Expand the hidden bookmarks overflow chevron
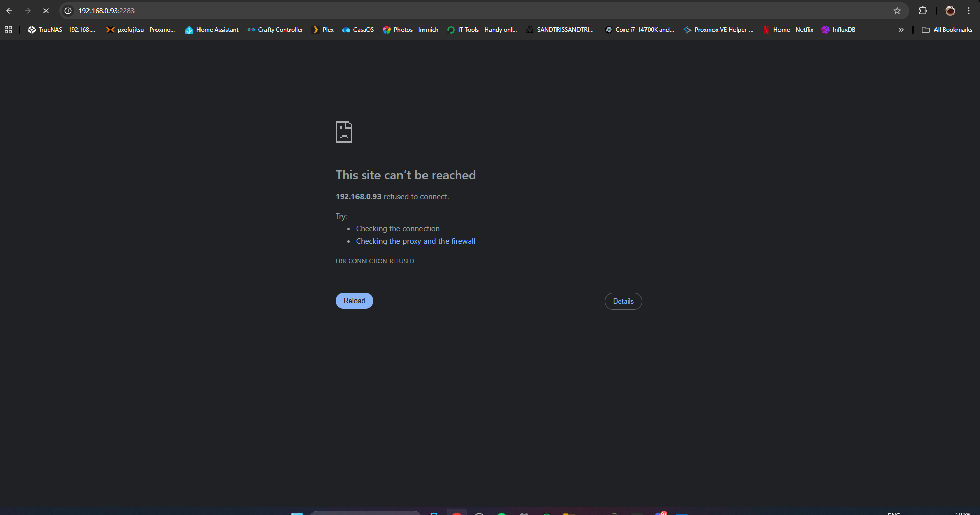The image size is (980, 515). coord(901,30)
